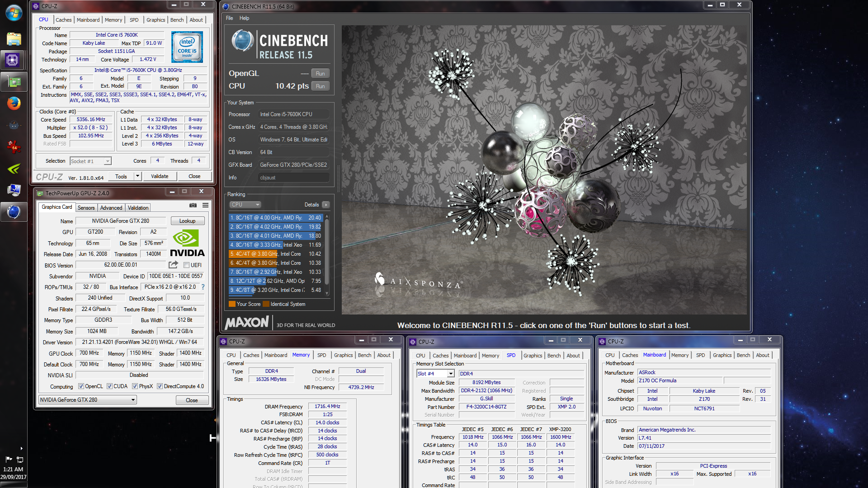Screen dimensions: 868x488
Task: Select ranking entry 9 with score 5.48
Action: click(x=276, y=290)
